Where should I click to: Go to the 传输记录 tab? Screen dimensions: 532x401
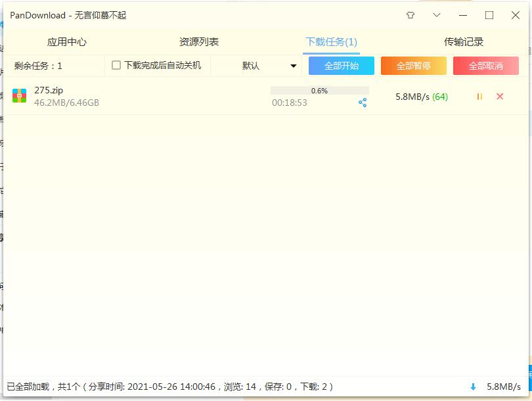(464, 42)
